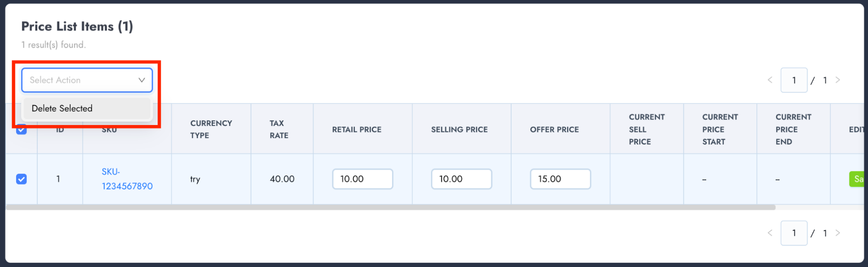Click the Currency Type column header
Viewport: 868px width, 267px height.
click(x=211, y=129)
